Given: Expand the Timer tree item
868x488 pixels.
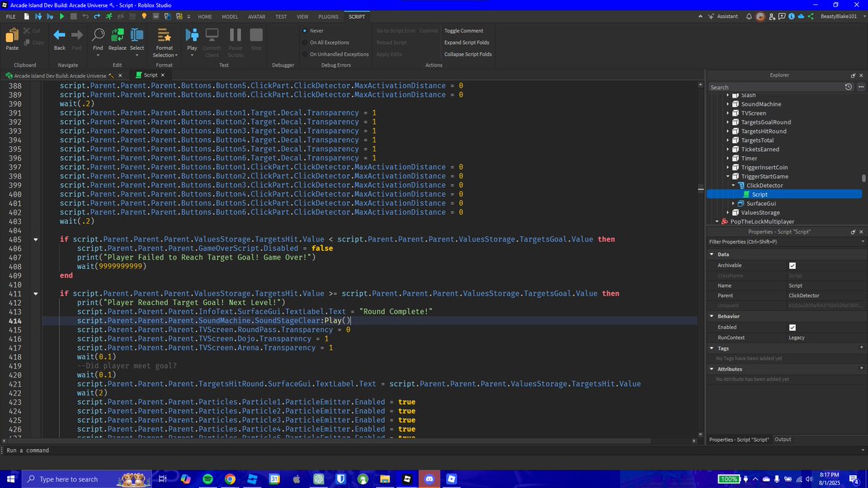Looking at the screenshot, I should [x=728, y=158].
